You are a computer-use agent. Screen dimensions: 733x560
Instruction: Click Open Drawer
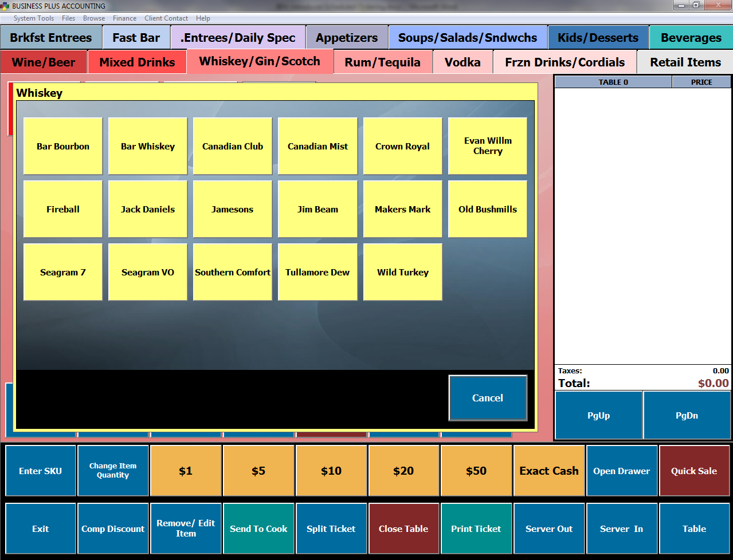(622, 471)
